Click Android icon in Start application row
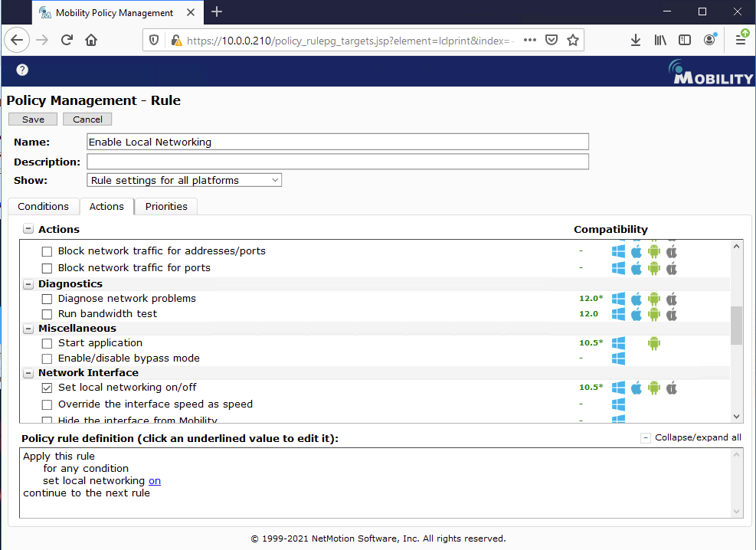This screenshot has width=756, height=550. (653, 343)
